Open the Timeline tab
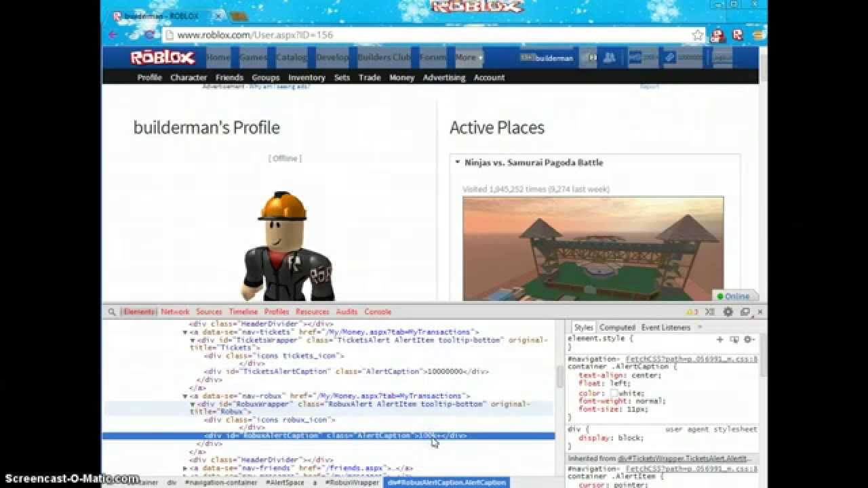The image size is (868, 488). point(243,312)
